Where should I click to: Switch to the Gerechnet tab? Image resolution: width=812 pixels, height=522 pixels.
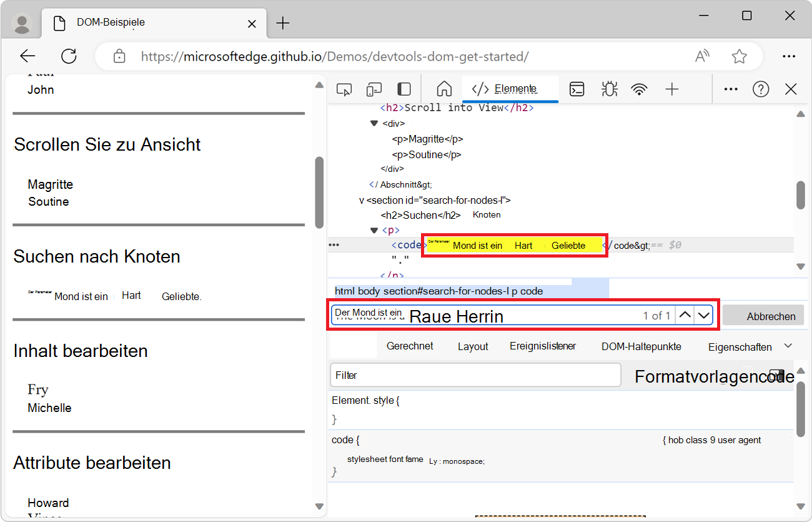(x=410, y=346)
